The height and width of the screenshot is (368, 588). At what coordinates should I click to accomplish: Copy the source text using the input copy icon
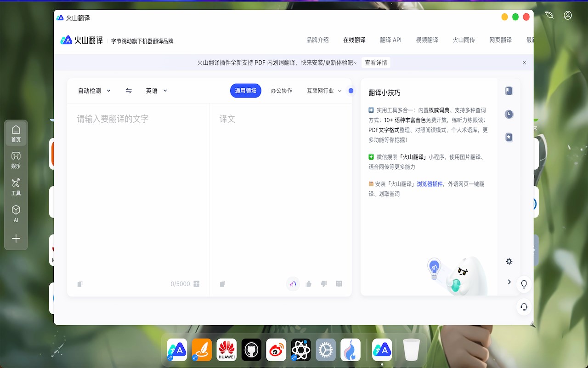click(80, 284)
